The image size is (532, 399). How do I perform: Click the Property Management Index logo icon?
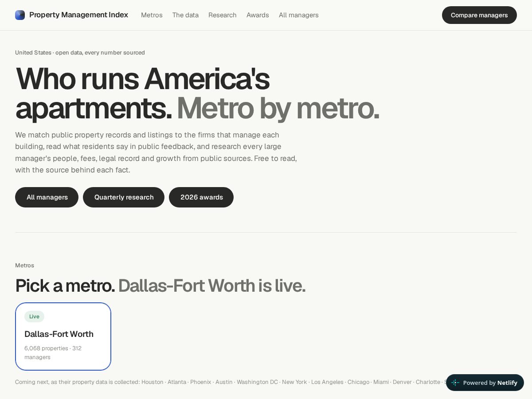click(20, 15)
